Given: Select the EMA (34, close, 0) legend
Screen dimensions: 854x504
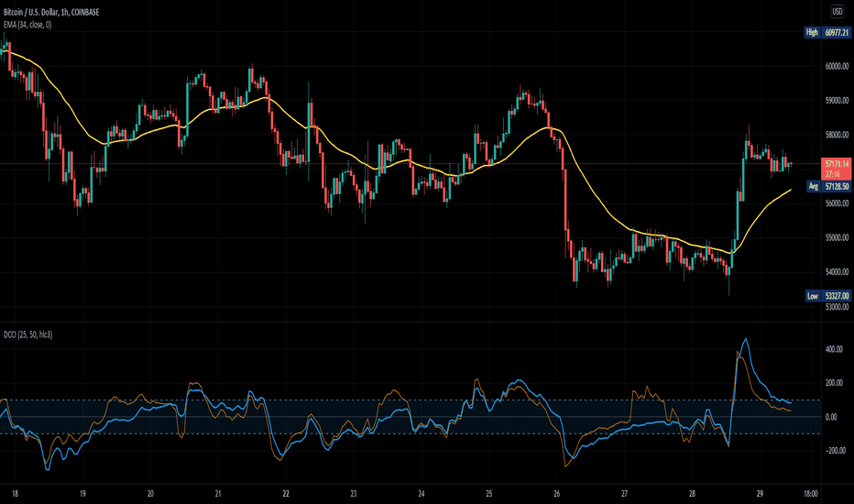Looking at the screenshot, I should point(27,25).
